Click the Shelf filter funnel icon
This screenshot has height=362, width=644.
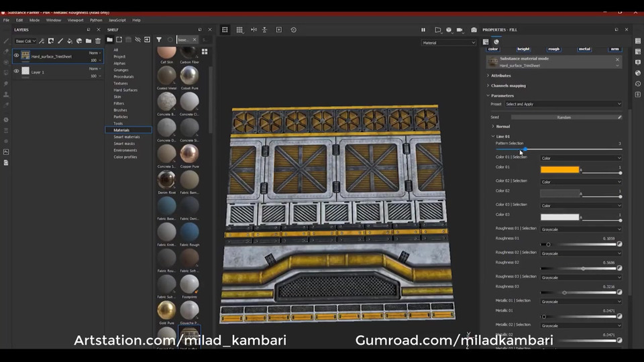pos(159,40)
